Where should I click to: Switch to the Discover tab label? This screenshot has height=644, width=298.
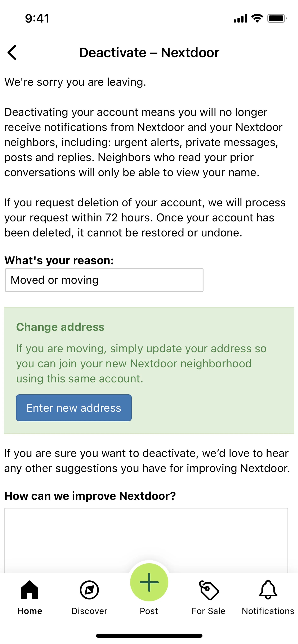89,611
